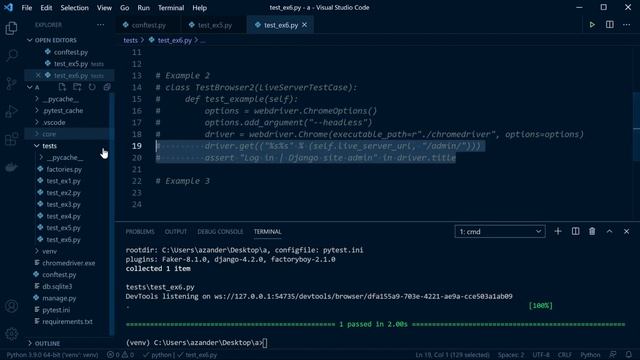This screenshot has height=360, width=640.
Task: Select language mode Python in status bar
Action: [x=590, y=355]
